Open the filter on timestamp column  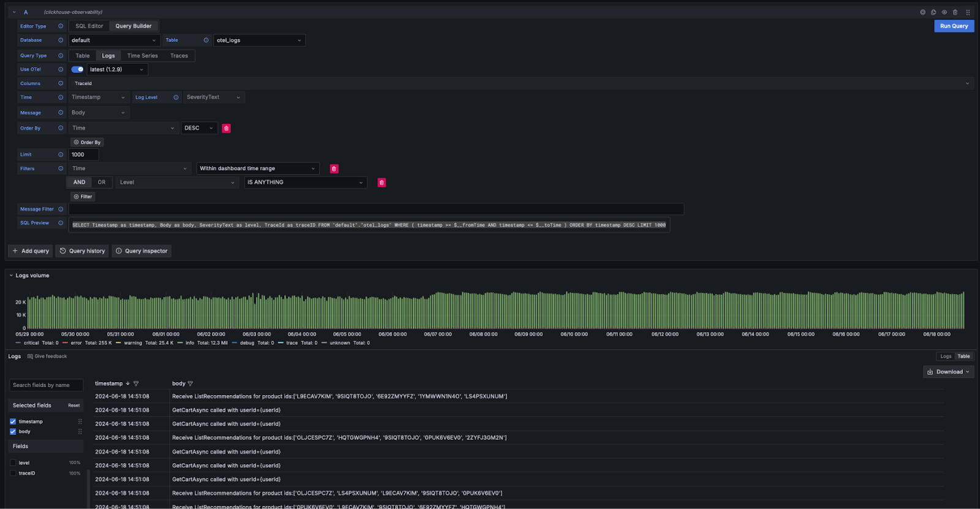pos(136,384)
